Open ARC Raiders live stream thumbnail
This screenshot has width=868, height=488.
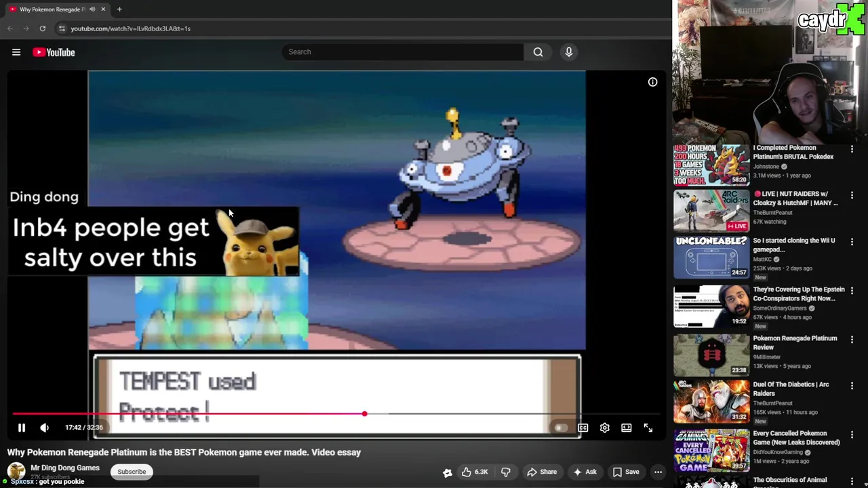(x=711, y=211)
